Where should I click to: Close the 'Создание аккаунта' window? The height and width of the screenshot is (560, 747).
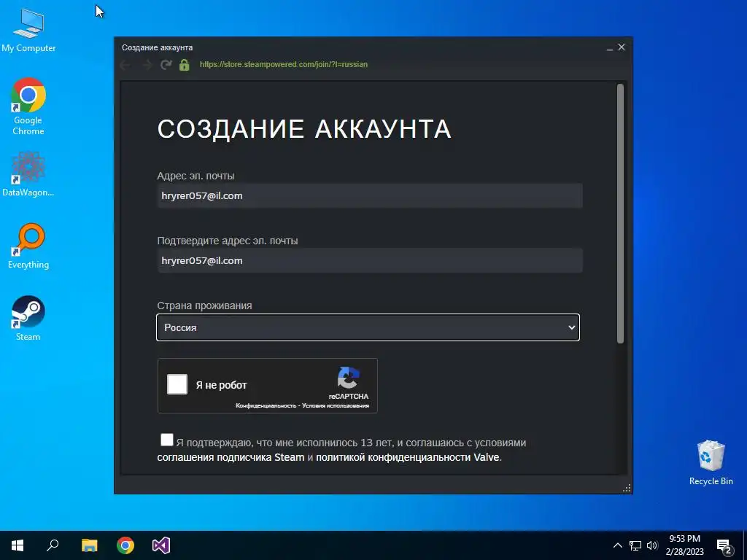(x=622, y=47)
